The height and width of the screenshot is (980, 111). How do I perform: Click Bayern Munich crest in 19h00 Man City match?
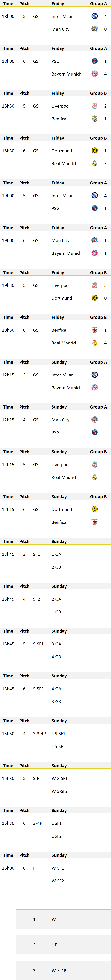95,253
